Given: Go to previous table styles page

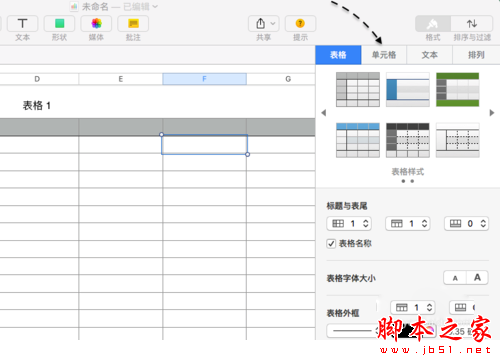Looking at the screenshot, I should (323, 113).
